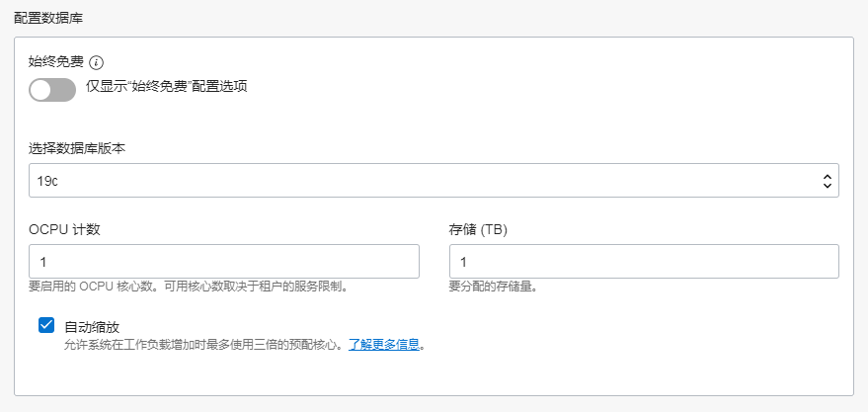This screenshot has height=412, width=868.
Task: Click into the 存储 (TB) input field
Action: (x=644, y=262)
